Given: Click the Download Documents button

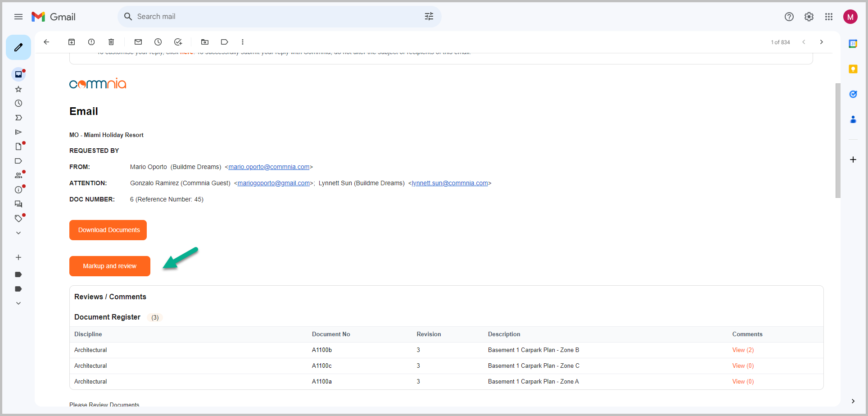Looking at the screenshot, I should 108,230.
